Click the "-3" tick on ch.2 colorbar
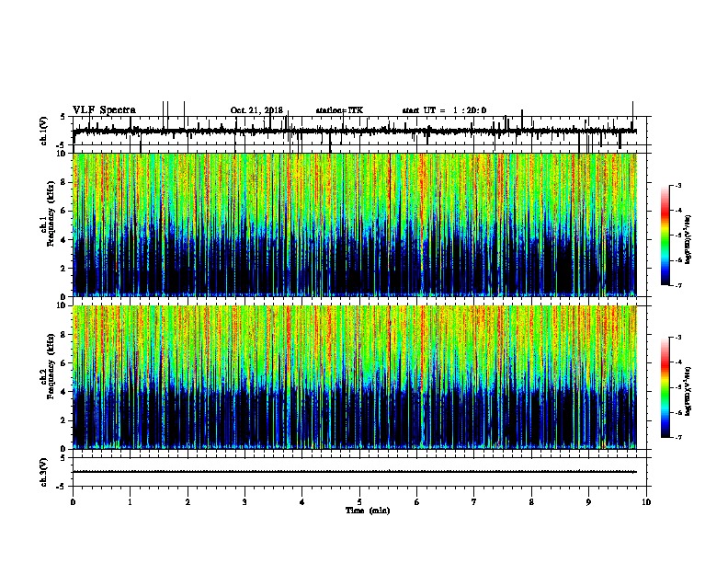The width and height of the screenshot is (728, 563). tap(678, 338)
